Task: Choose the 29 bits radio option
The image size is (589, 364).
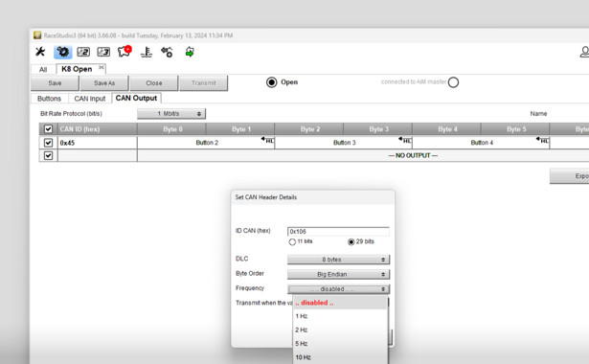Action: 351,242
